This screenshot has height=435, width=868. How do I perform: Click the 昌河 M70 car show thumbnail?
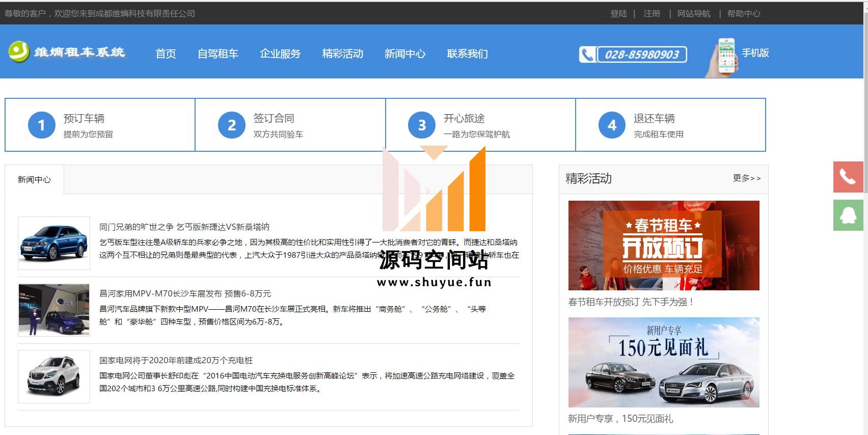tap(54, 310)
